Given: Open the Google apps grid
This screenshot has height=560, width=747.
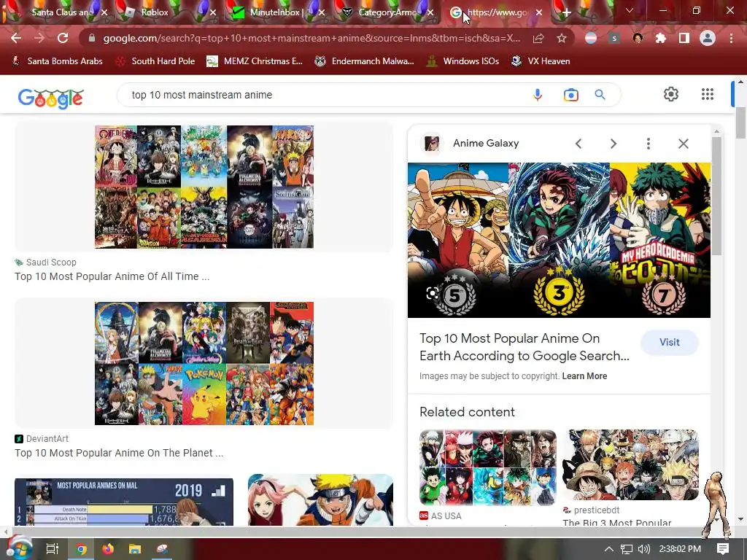Looking at the screenshot, I should point(708,94).
